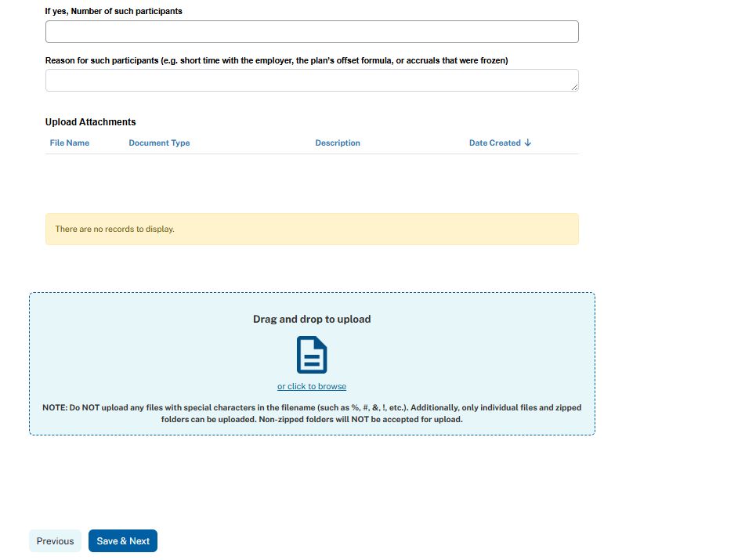Sort attachments by Document Type header

point(159,143)
